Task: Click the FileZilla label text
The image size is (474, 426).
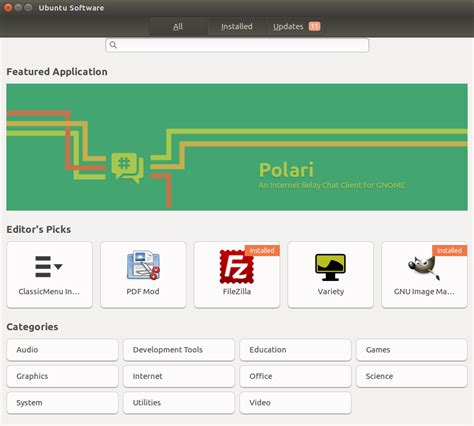Action: 237,291
